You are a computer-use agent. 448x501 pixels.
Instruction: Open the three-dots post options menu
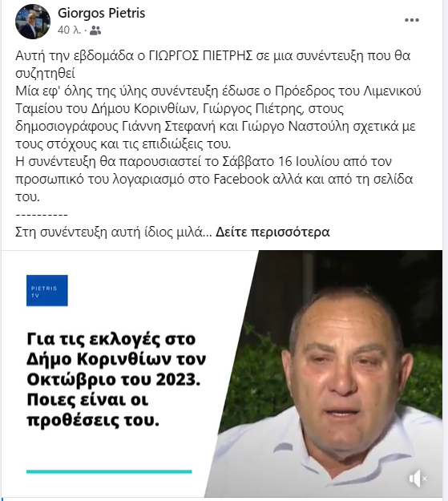pyautogui.click(x=412, y=20)
